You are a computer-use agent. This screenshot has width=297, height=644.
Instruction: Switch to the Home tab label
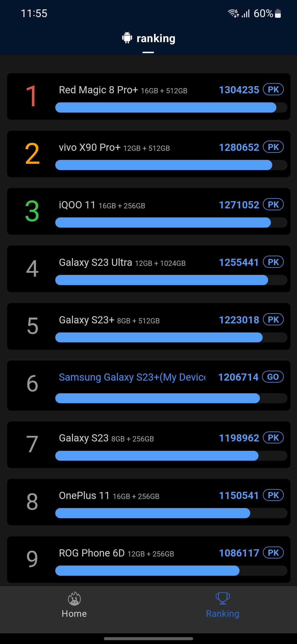pyautogui.click(x=74, y=614)
